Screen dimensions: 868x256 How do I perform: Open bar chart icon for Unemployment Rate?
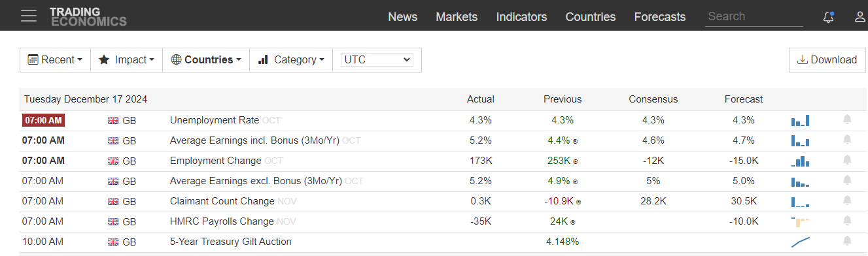click(x=800, y=120)
